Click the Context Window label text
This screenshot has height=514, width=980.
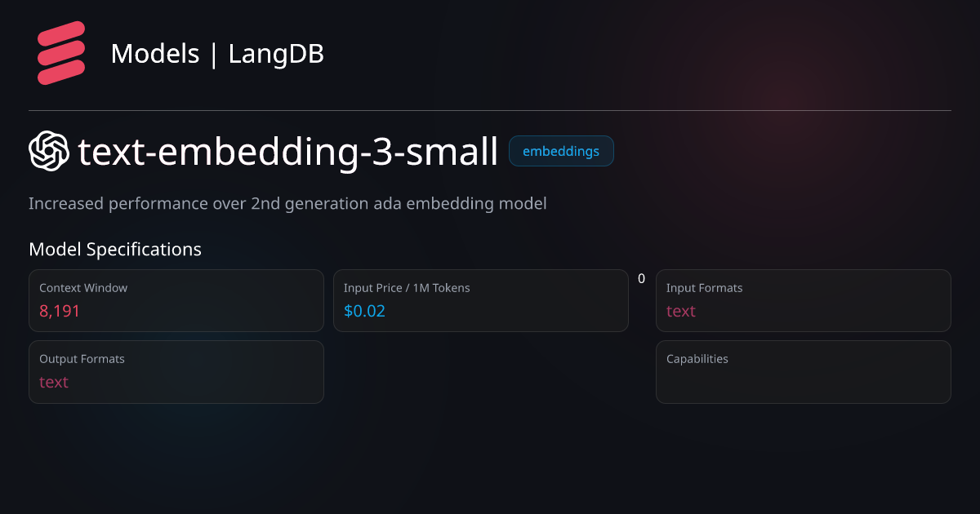83,288
